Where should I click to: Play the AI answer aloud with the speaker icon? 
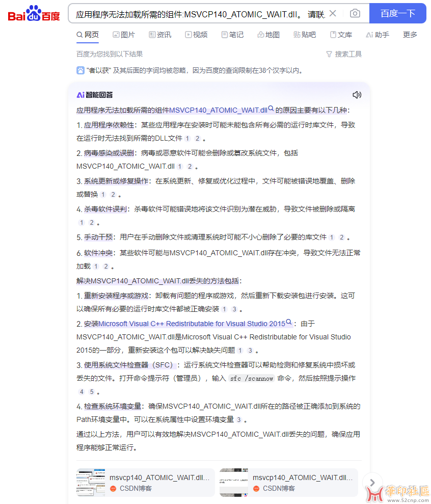[x=357, y=95]
